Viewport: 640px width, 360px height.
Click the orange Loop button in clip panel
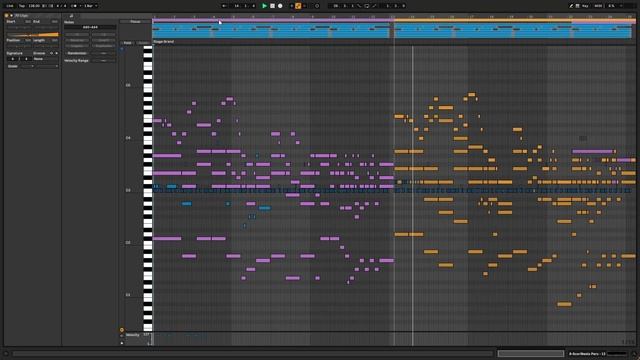(32, 35)
